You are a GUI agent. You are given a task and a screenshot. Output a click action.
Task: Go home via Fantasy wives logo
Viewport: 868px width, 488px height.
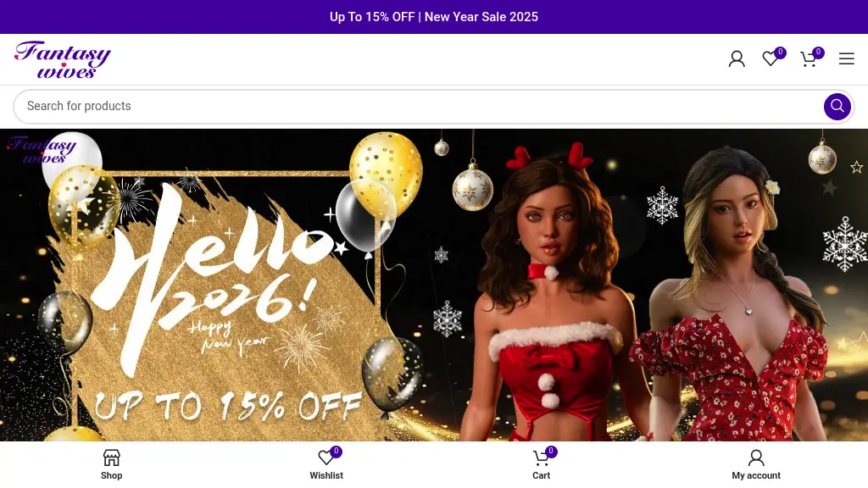click(x=63, y=59)
